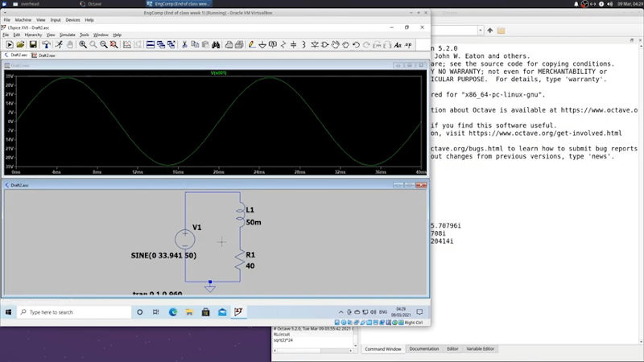The image size is (644, 362).
Task: Switch to the Draft2.raw tab
Action: tap(44, 56)
